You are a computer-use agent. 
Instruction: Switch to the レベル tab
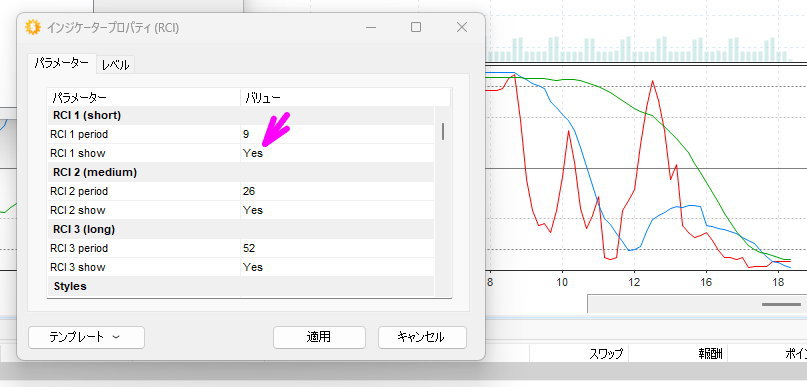(115, 64)
